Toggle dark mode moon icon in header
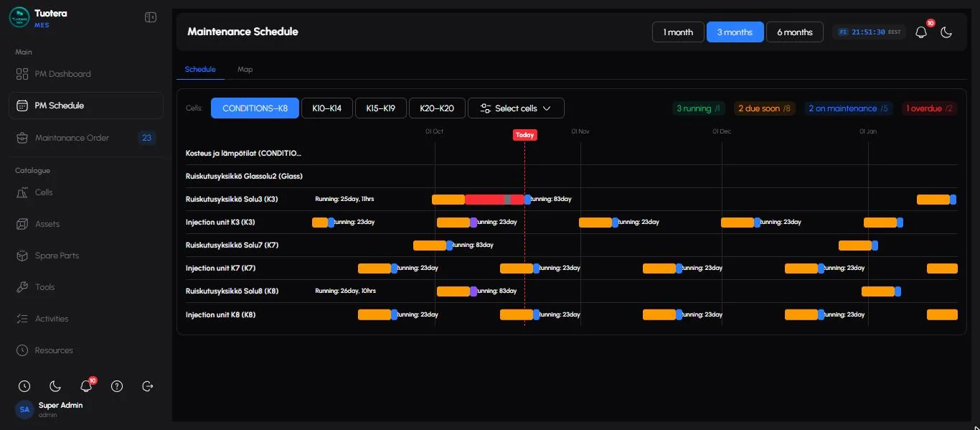This screenshot has width=980, height=430. click(x=946, y=32)
